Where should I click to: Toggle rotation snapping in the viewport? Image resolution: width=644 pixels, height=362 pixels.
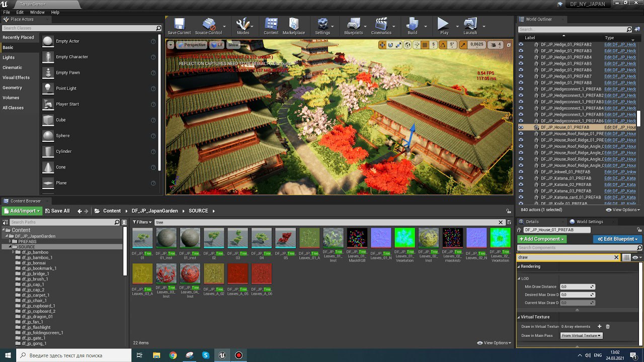443,45
